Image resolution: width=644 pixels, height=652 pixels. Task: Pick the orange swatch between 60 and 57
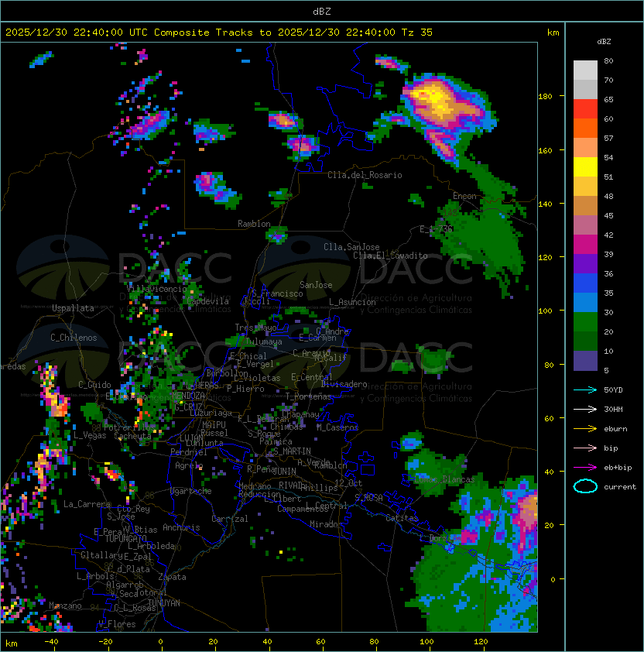[x=585, y=128]
